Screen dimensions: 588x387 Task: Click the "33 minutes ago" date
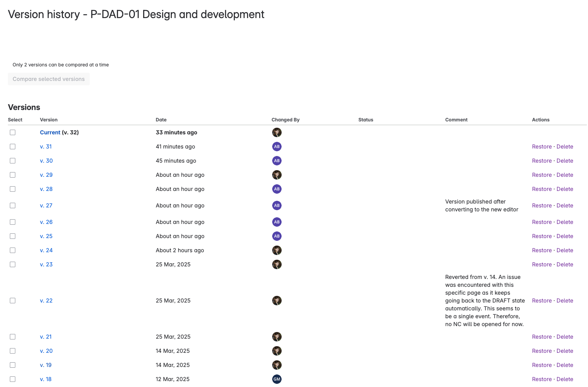(177, 132)
